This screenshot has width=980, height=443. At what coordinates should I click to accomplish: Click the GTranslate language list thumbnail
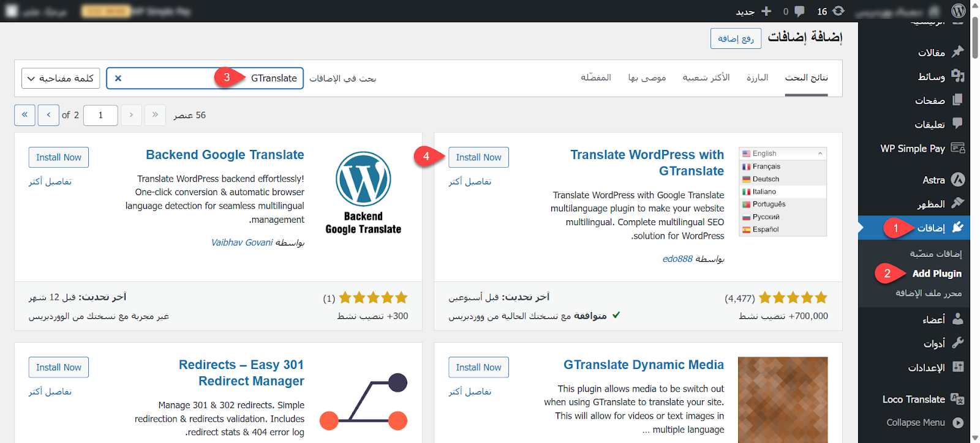pos(783,192)
